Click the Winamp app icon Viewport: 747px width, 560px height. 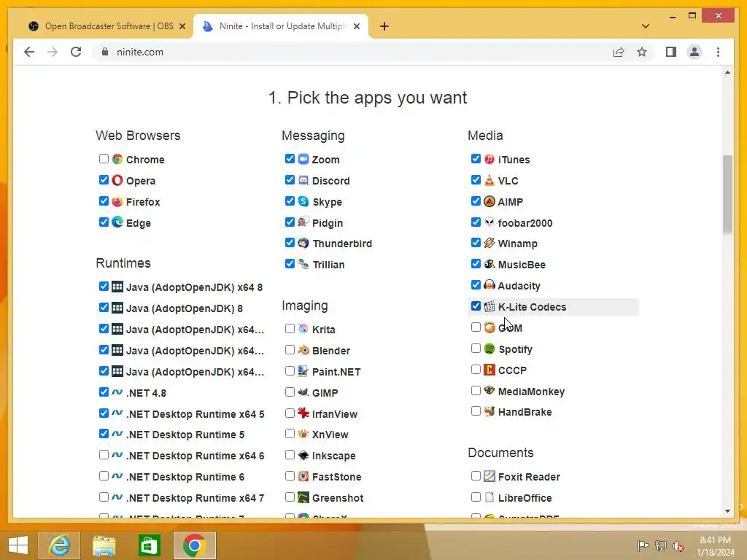pos(489,244)
